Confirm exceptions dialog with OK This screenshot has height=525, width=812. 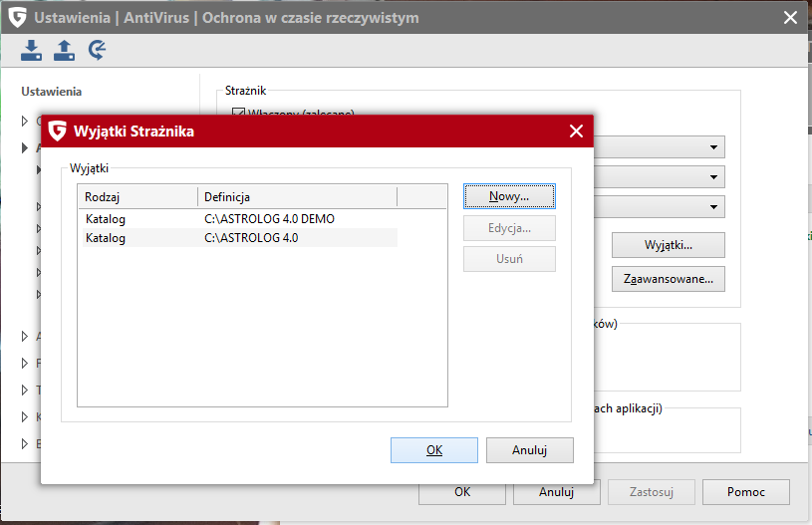(434, 450)
